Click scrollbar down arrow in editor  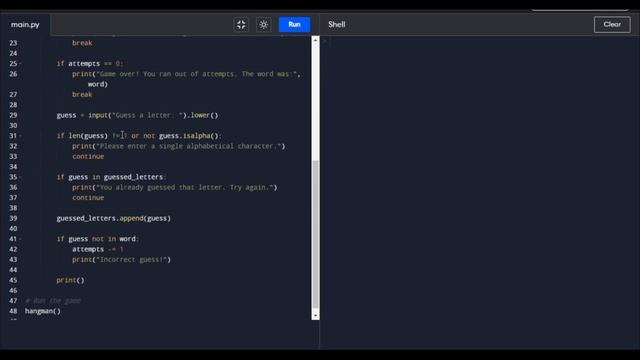pos(315,316)
